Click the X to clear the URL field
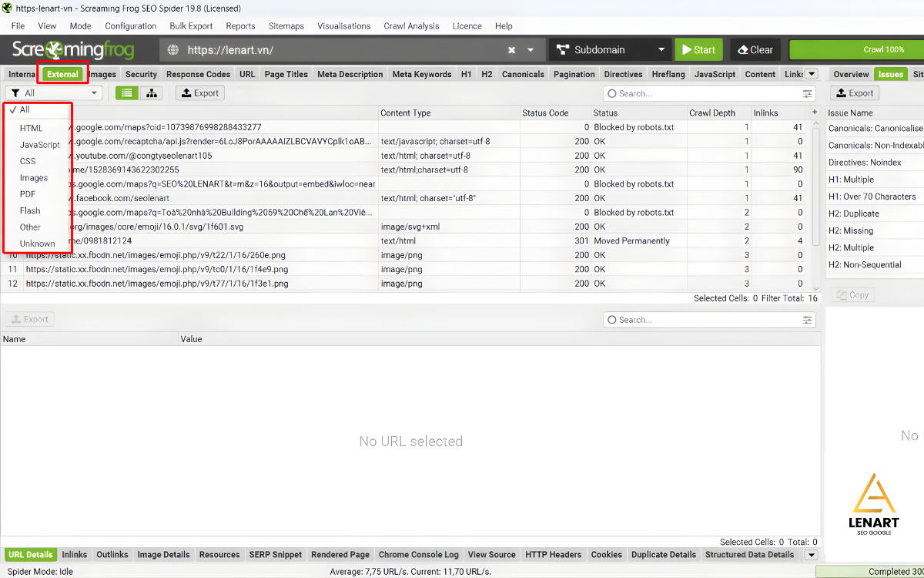Viewport: 924px width, 578px height. [x=511, y=49]
